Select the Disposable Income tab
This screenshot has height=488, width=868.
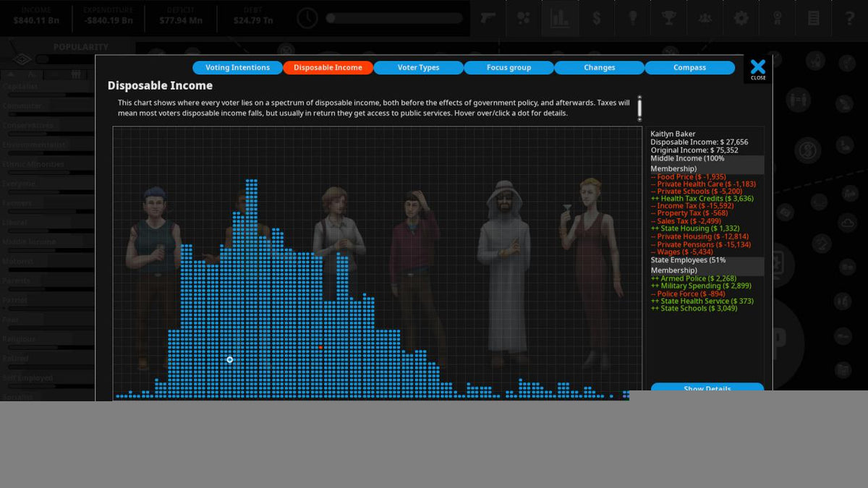tap(328, 67)
